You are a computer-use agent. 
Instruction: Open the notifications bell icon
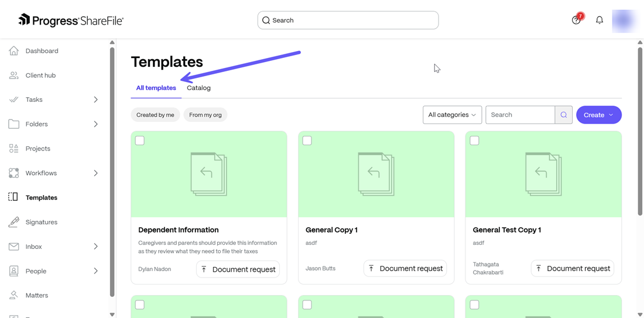[x=600, y=20]
